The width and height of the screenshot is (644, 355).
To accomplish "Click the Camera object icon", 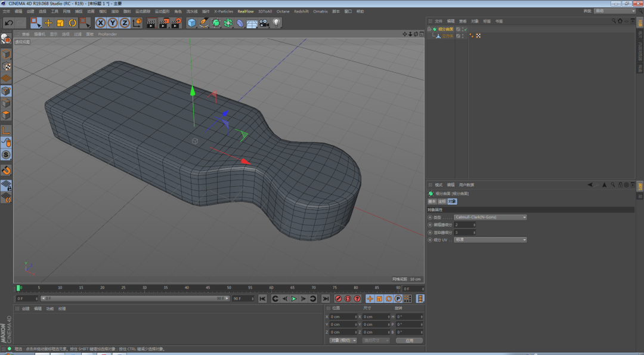I will coord(264,23).
